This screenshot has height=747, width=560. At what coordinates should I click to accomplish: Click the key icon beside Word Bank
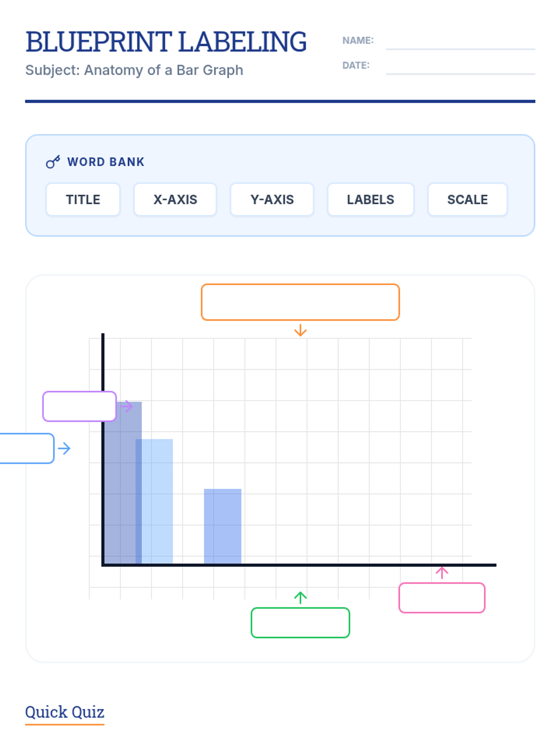tap(53, 162)
